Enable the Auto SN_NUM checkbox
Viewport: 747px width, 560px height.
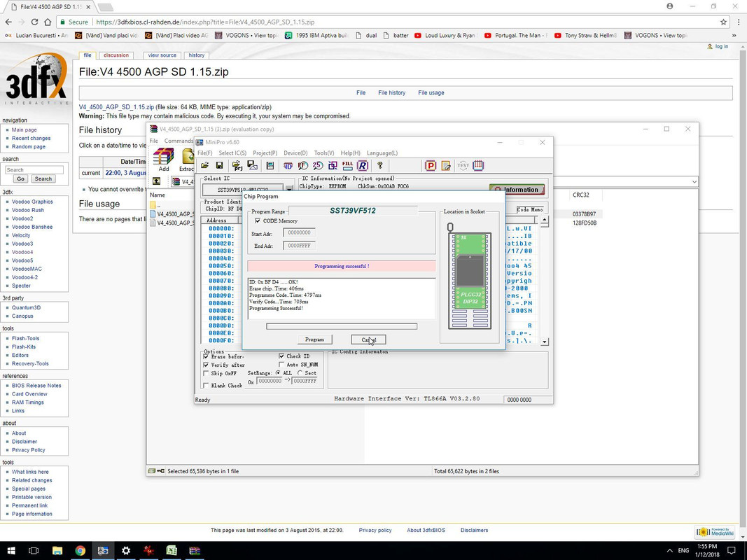[281, 365]
